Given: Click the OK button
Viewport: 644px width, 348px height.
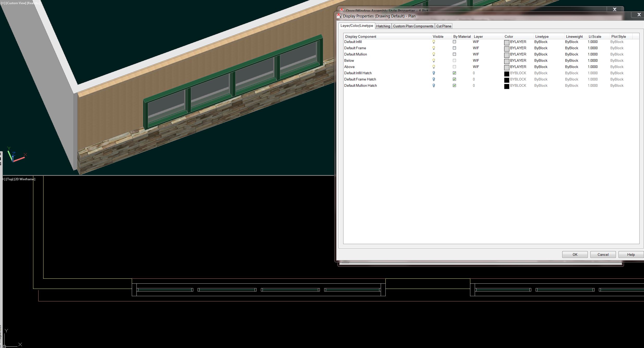Looking at the screenshot, I should tap(574, 254).
